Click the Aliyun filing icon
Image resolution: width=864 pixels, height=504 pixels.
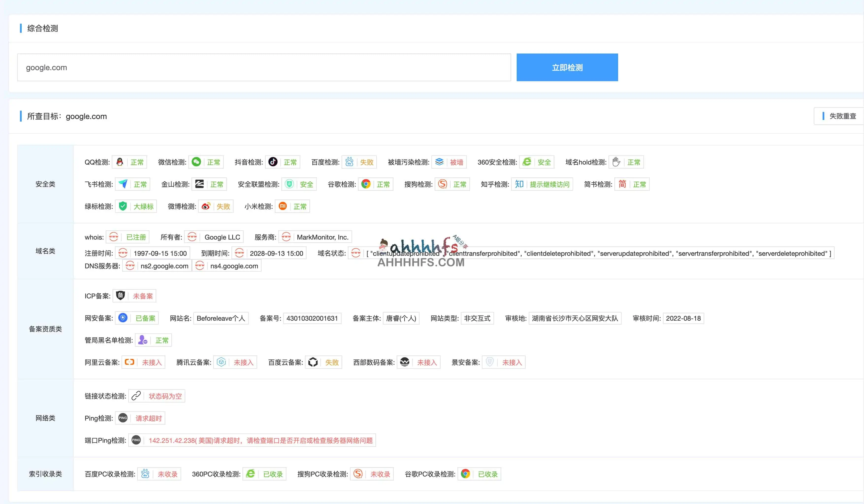tap(129, 362)
